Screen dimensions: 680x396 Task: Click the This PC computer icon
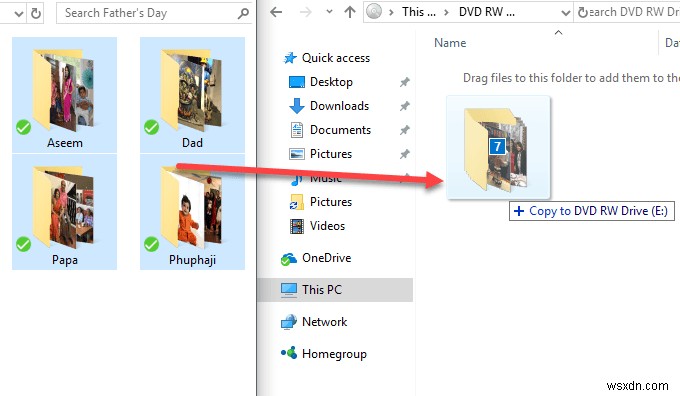[x=288, y=290]
